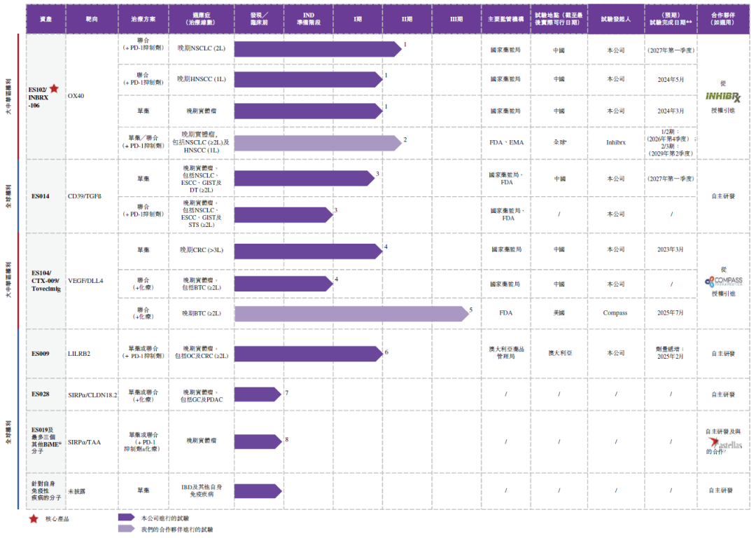Select the 試驗發起人 column header
Viewport: 756px width, 538px height.
click(615, 18)
